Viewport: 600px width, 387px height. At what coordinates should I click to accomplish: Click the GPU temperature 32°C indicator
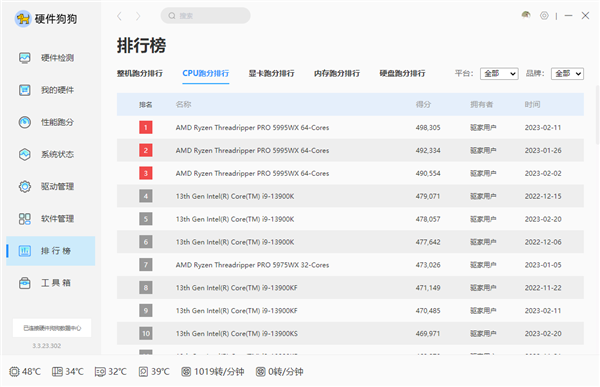pos(111,371)
